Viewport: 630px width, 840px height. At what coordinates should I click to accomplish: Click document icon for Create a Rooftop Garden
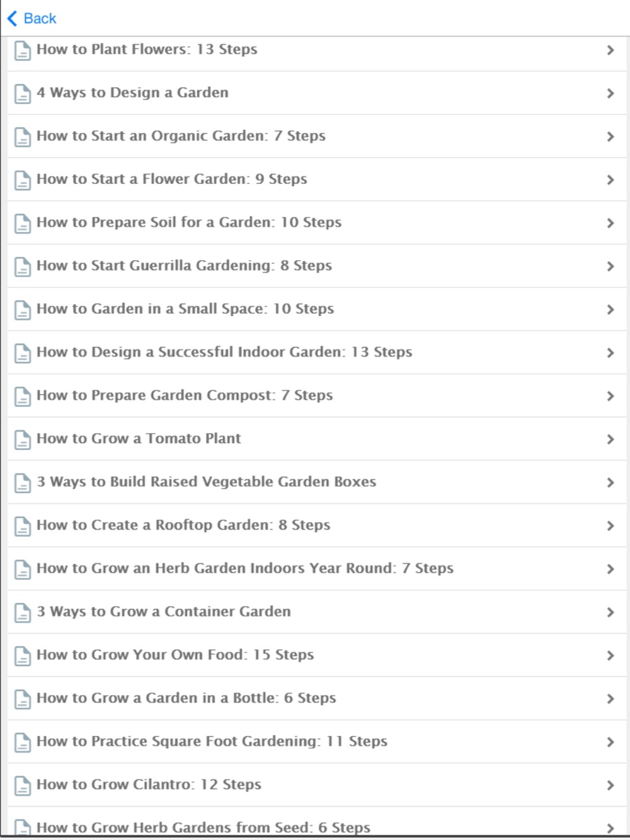click(23, 526)
